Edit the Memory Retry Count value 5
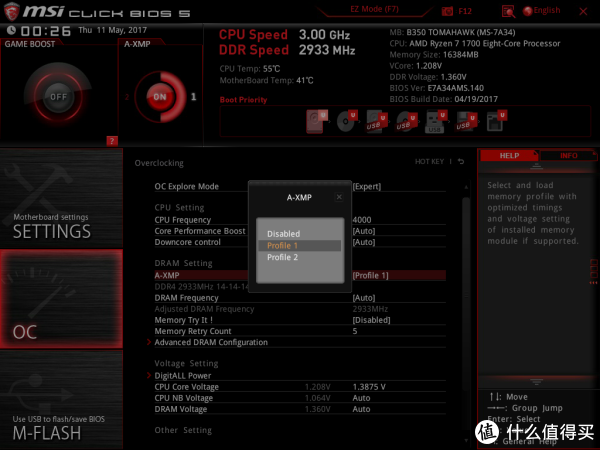 355,331
